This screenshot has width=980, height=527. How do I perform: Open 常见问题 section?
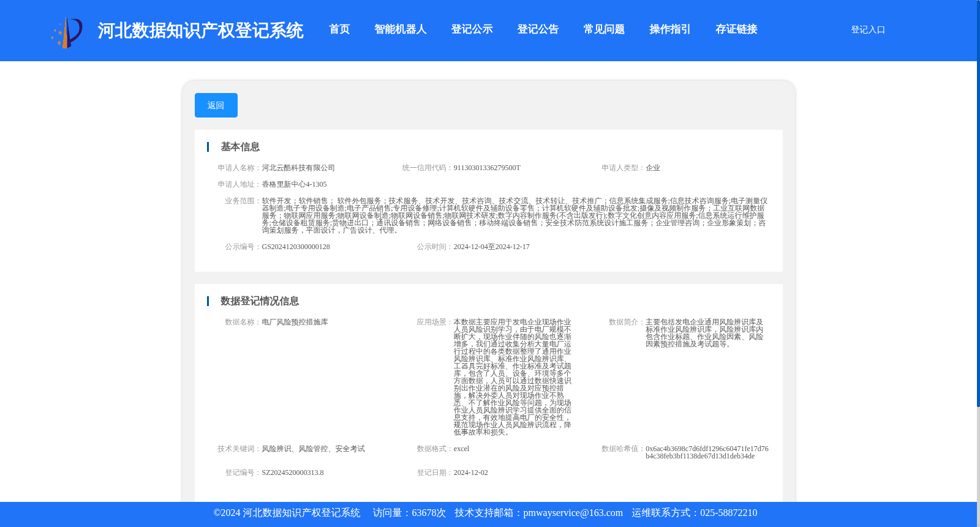click(x=604, y=29)
